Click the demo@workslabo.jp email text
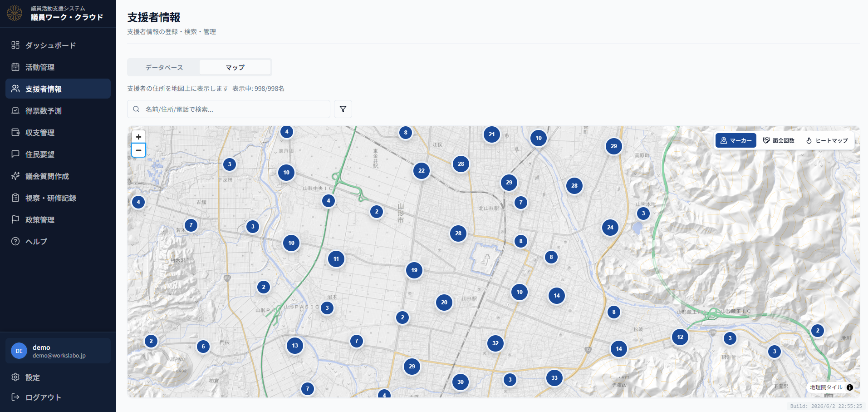This screenshot has height=412, width=868. (x=59, y=356)
